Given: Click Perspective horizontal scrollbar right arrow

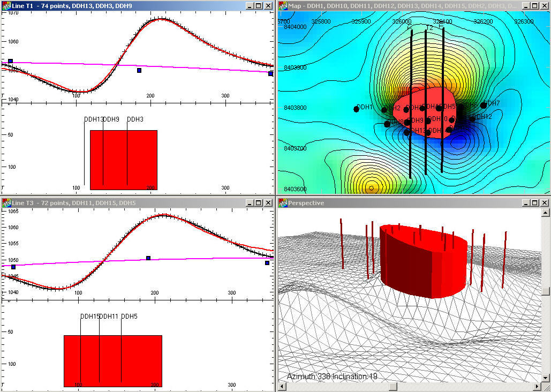Looking at the screenshot, I should point(537,387).
